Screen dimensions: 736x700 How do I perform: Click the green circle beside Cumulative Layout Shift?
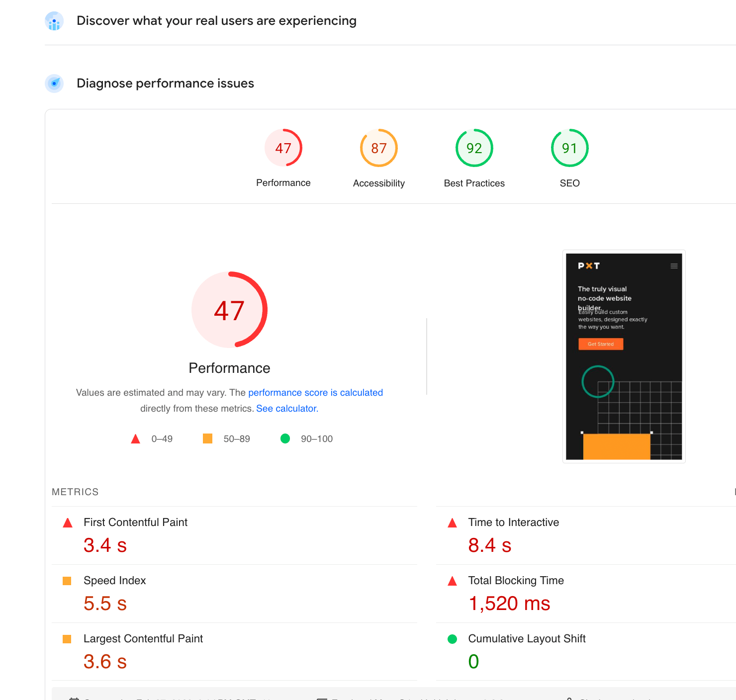452,638
